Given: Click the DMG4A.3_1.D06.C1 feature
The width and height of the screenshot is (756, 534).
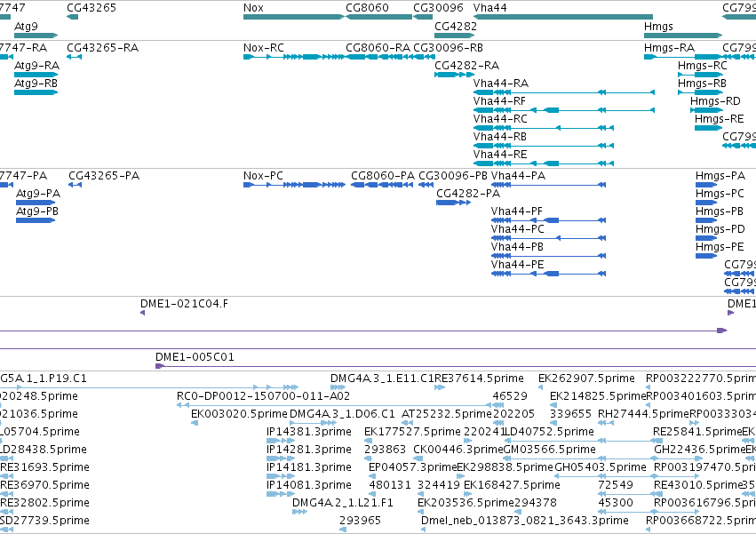Looking at the screenshot, I should [x=313, y=423].
